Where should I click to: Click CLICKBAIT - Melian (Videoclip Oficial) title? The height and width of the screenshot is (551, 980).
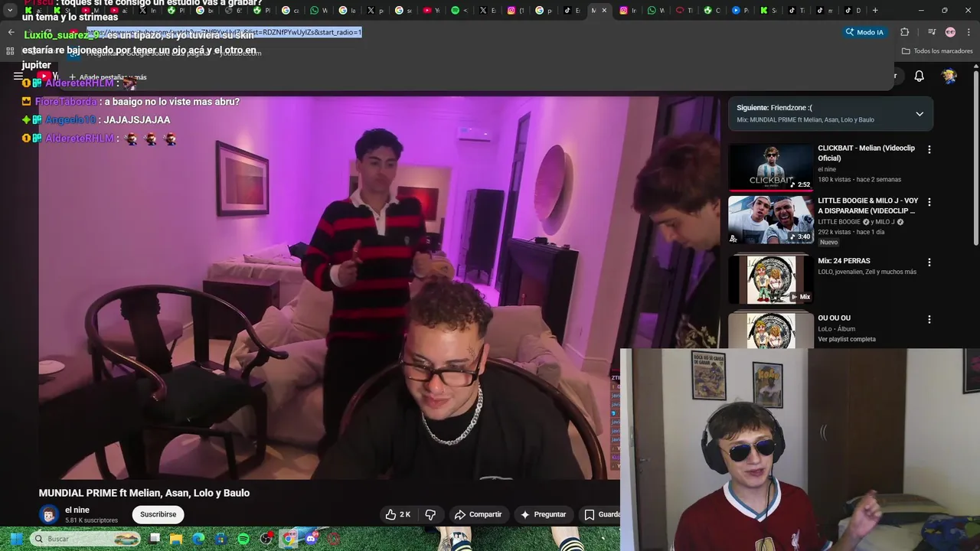coord(866,153)
